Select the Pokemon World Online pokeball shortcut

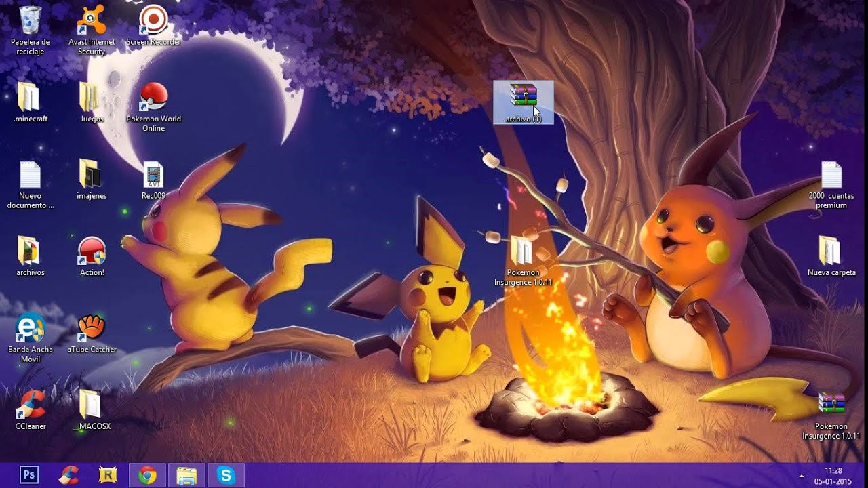pyautogui.click(x=153, y=107)
